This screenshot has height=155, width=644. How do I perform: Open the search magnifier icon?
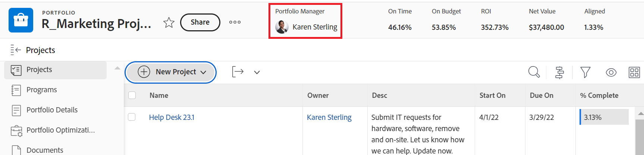(x=534, y=72)
